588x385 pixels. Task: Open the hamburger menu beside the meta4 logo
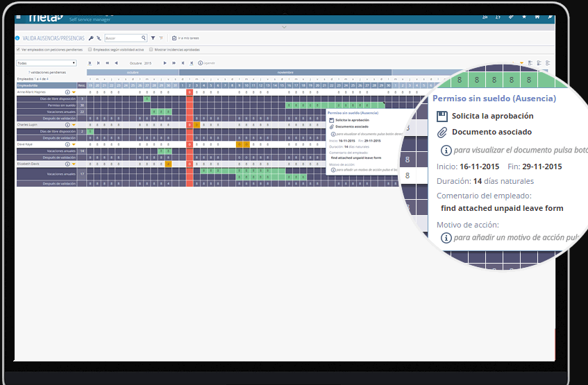coord(18,18)
